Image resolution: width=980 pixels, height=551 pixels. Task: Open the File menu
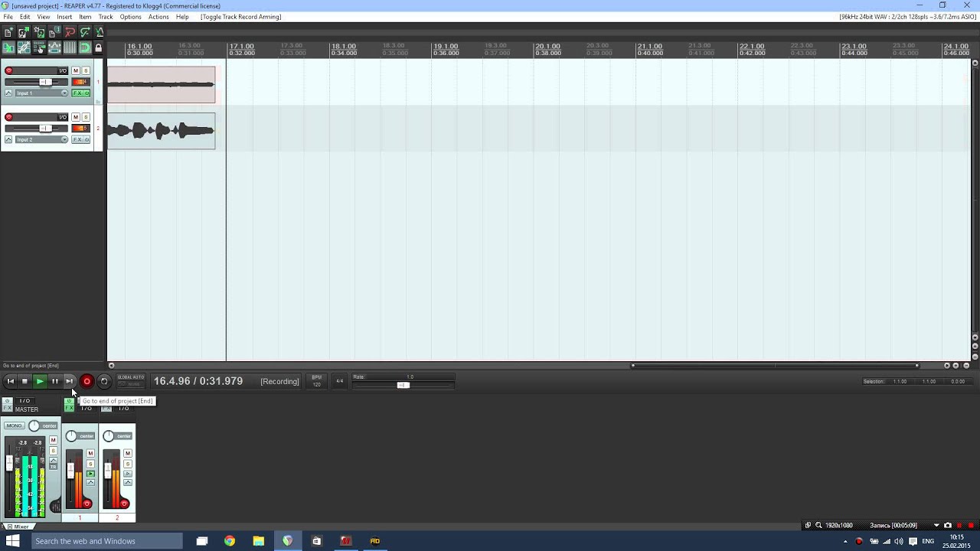click(8, 17)
